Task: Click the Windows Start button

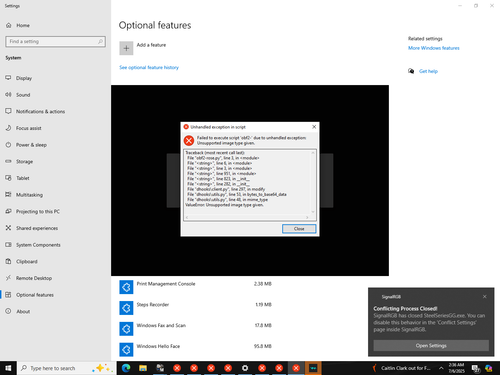Action: [x=8, y=368]
